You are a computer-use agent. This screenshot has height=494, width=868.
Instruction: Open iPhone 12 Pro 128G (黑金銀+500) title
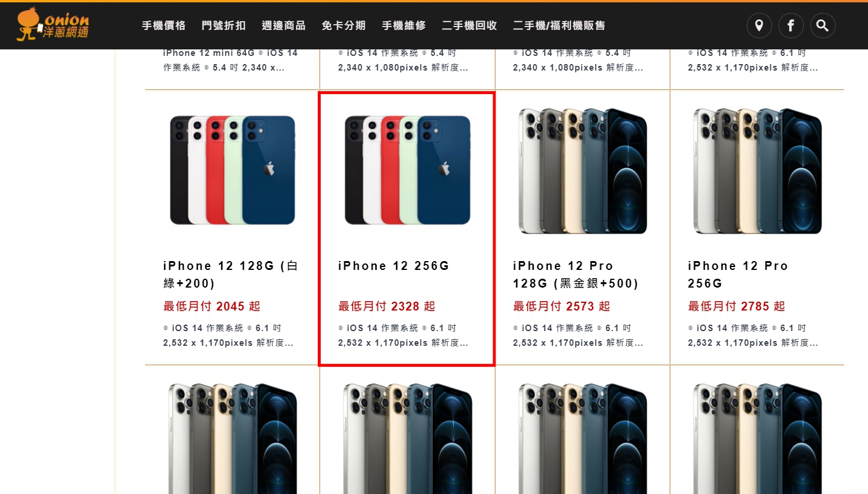pyautogui.click(x=576, y=275)
